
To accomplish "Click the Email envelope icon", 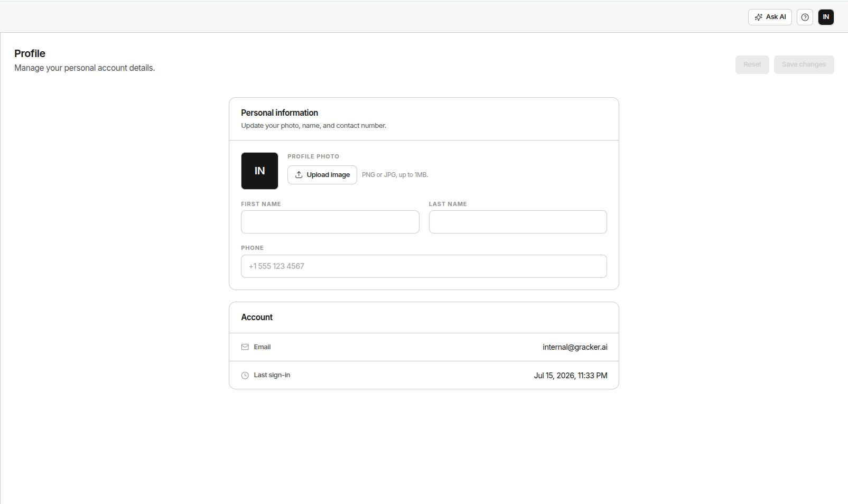I will 245,347.
